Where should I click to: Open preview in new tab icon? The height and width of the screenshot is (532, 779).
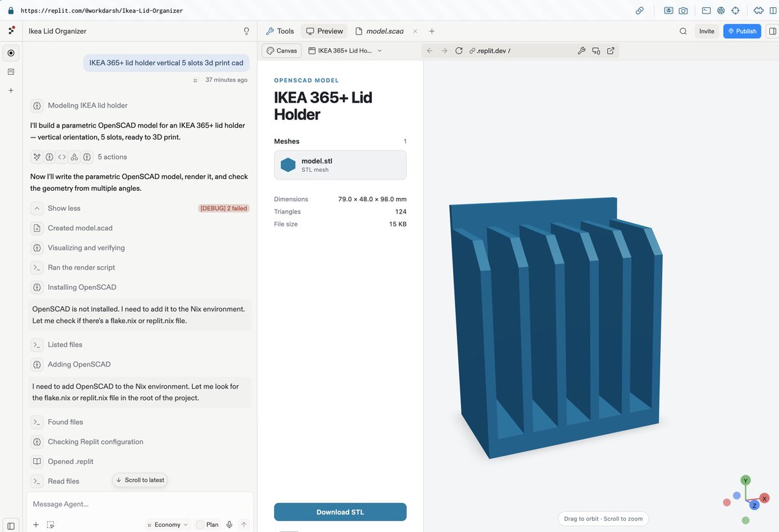611,51
